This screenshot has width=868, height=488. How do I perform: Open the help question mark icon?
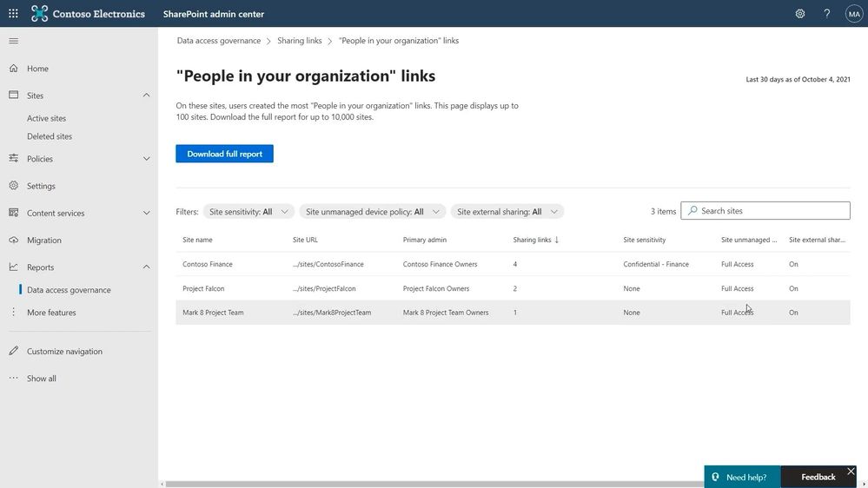click(826, 14)
